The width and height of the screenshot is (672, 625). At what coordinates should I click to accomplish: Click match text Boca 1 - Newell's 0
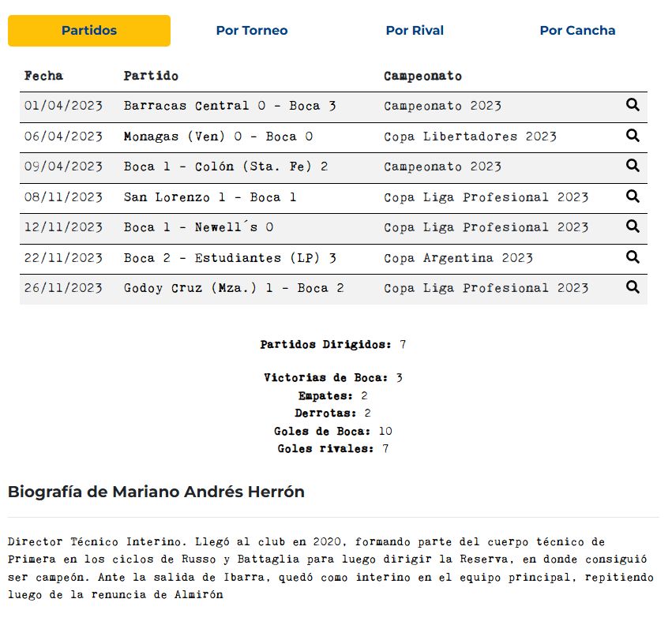pos(198,227)
